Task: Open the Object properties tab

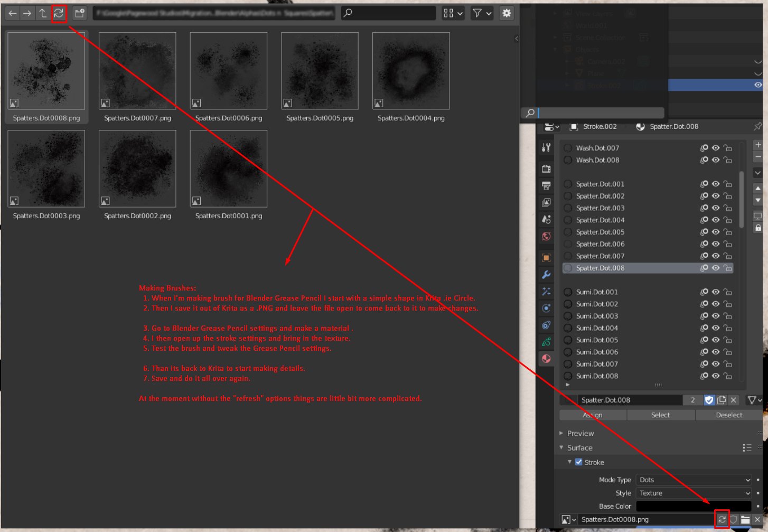Action: click(x=546, y=258)
